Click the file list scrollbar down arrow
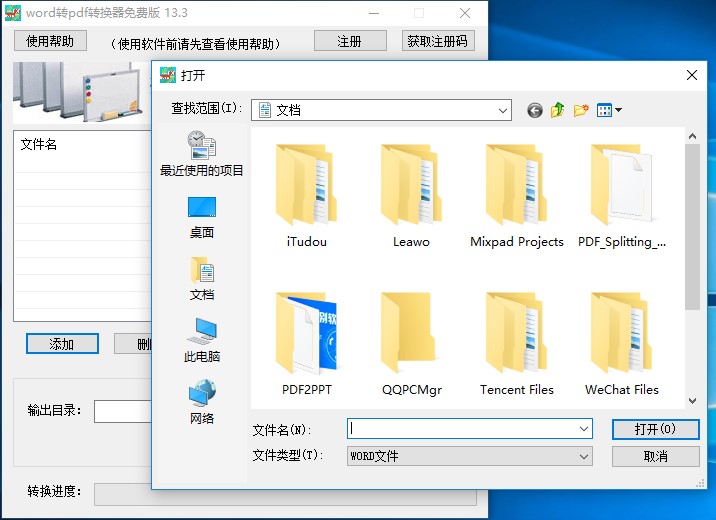The width and height of the screenshot is (716, 520). pyautogui.click(x=692, y=400)
